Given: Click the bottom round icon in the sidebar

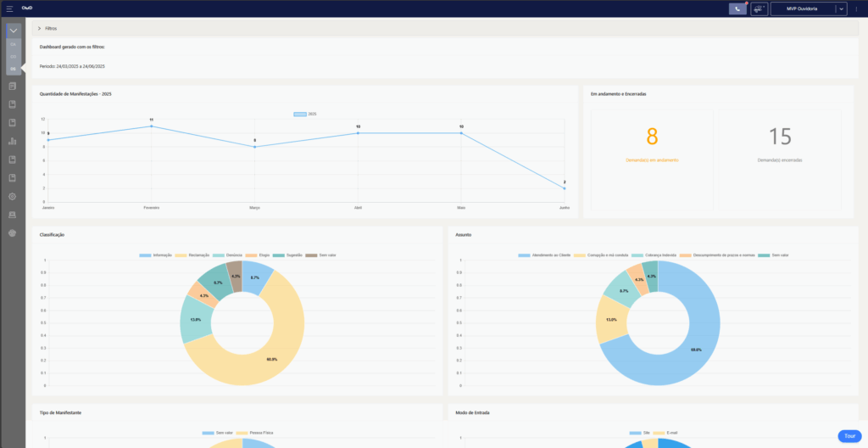Looking at the screenshot, I should [13, 232].
